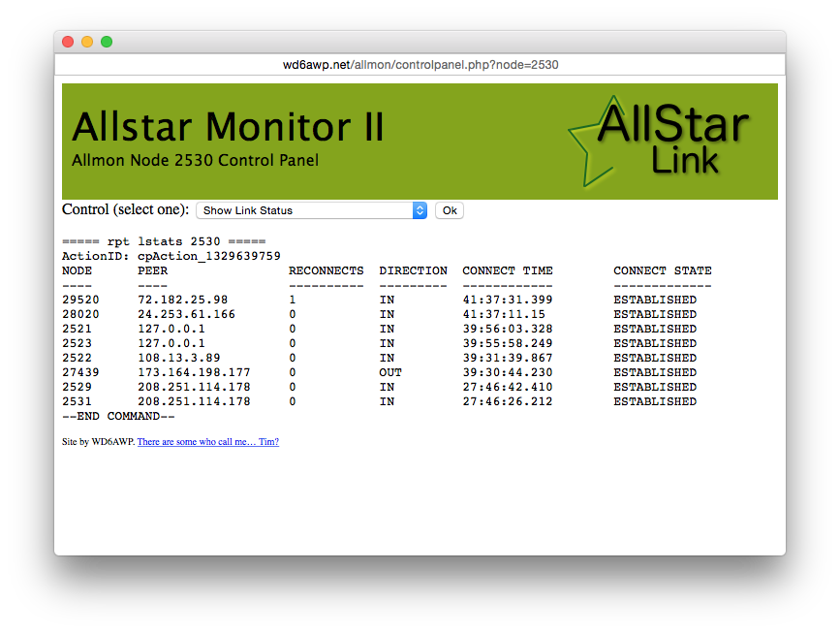Click the RECONNECTS column header

coord(327,270)
